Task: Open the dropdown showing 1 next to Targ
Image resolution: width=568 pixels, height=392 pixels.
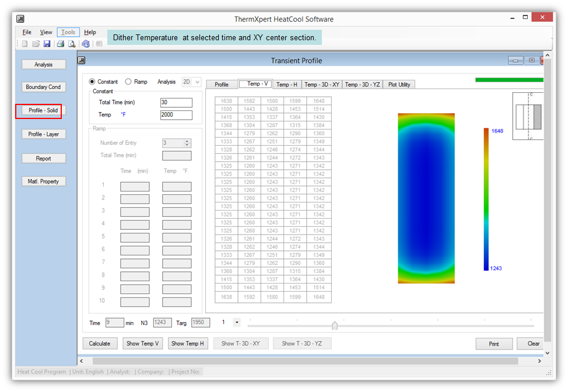Action: pyautogui.click(x=237, y=322)
